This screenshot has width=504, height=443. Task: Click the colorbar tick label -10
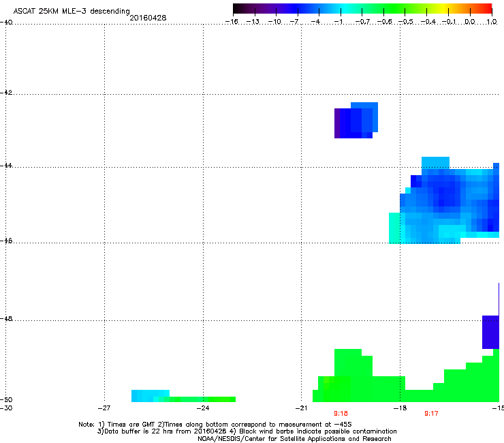pyautogui.click(x=274, y=22)
